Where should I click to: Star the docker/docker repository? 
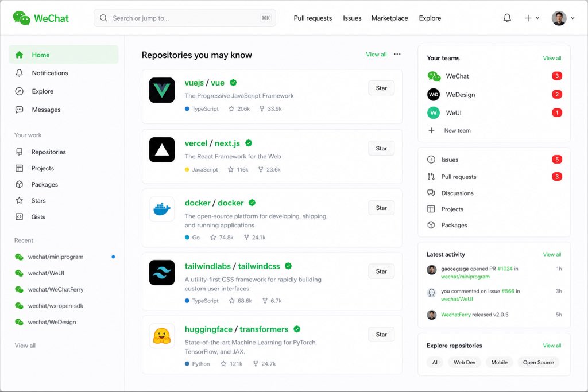pyautogui.click(x=381, y=208)
